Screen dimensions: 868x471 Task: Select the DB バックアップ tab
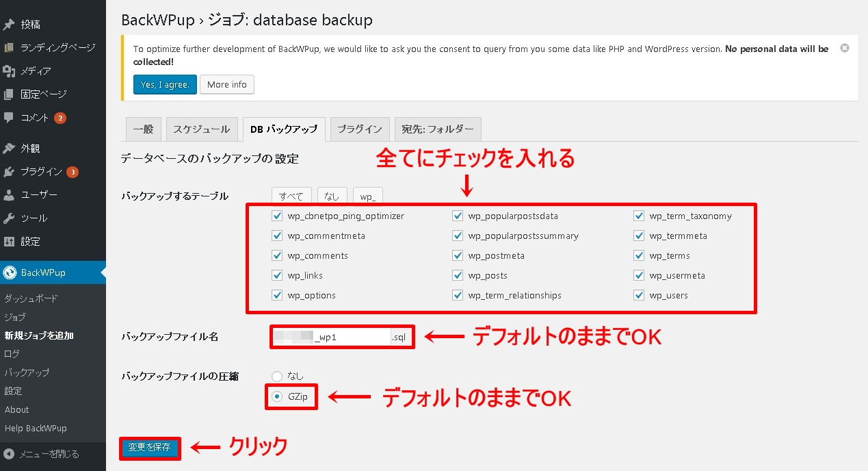[x=284, y=129]
